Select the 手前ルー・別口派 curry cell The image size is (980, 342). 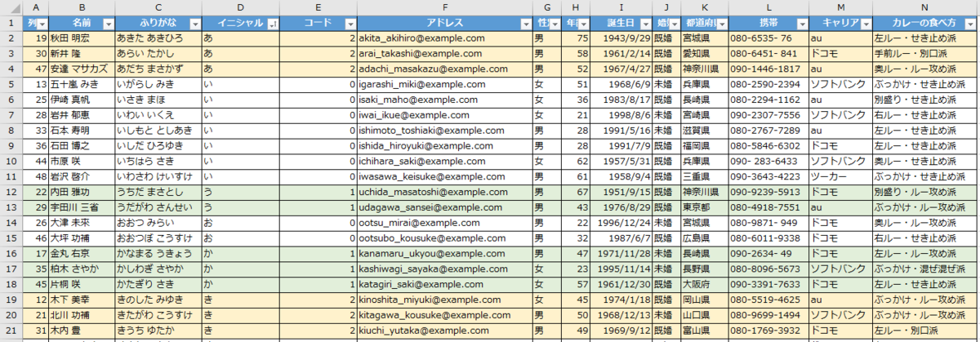pyautogui.click(x=925, y=54)
